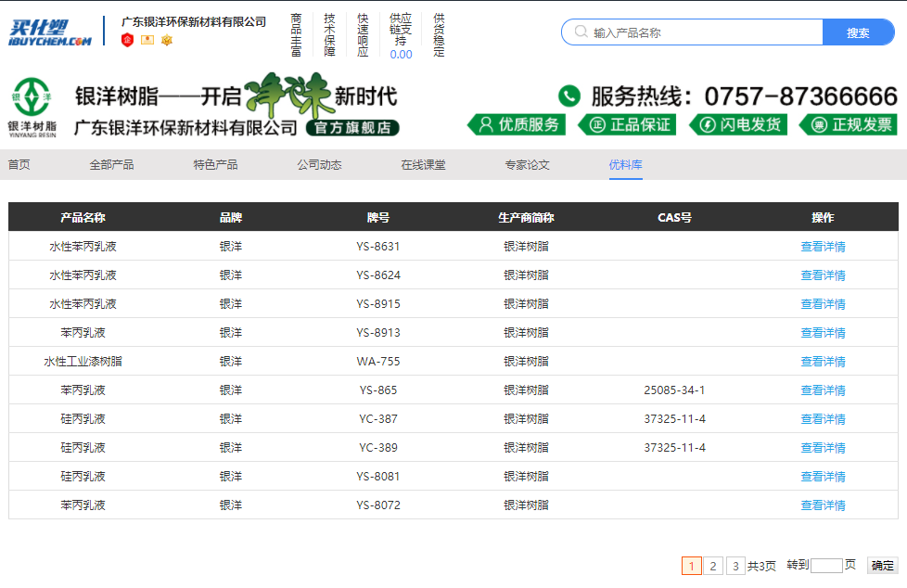Switch to the 特色产品 tab

point(216,165)
